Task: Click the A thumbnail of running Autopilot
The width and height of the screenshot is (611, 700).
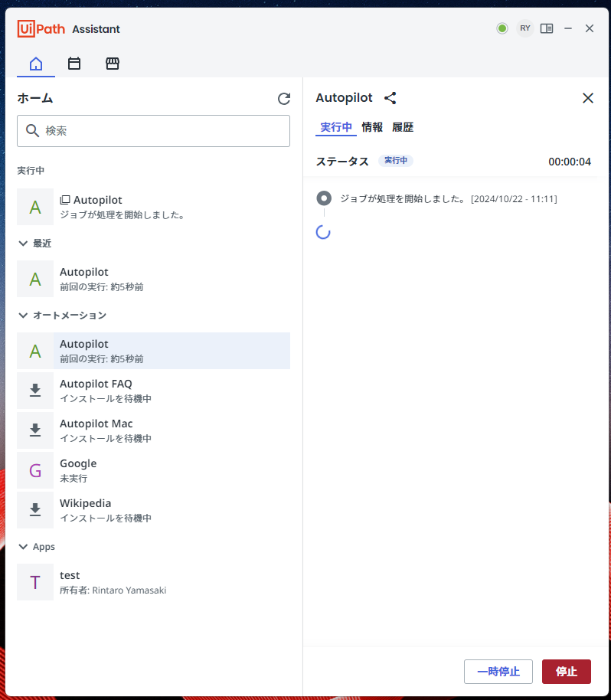Action: click(x=35, y=207)
